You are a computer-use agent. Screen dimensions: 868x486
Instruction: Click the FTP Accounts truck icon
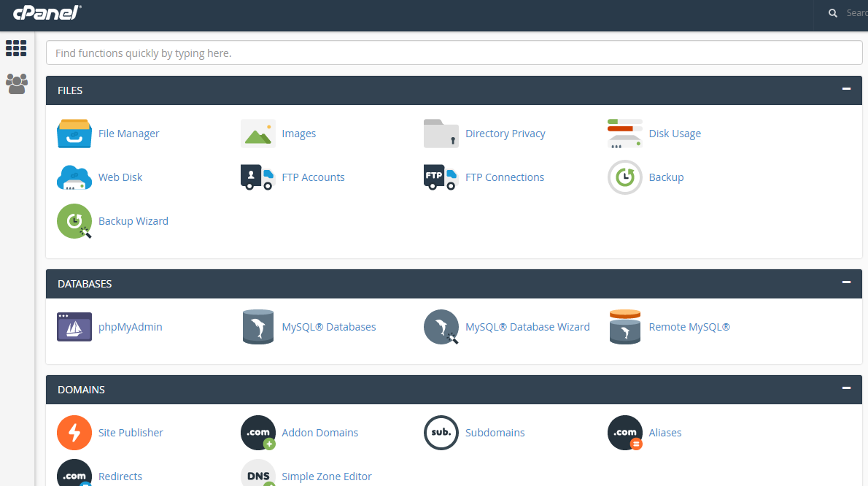point(258,177)
